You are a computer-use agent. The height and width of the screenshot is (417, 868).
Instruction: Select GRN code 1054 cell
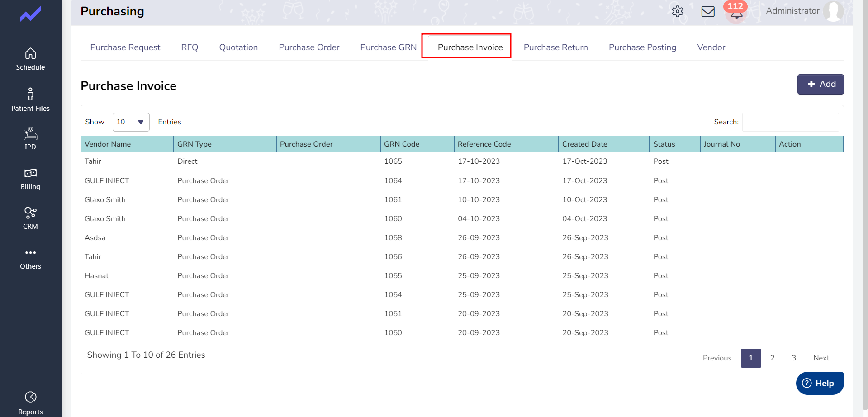point(393,295)
